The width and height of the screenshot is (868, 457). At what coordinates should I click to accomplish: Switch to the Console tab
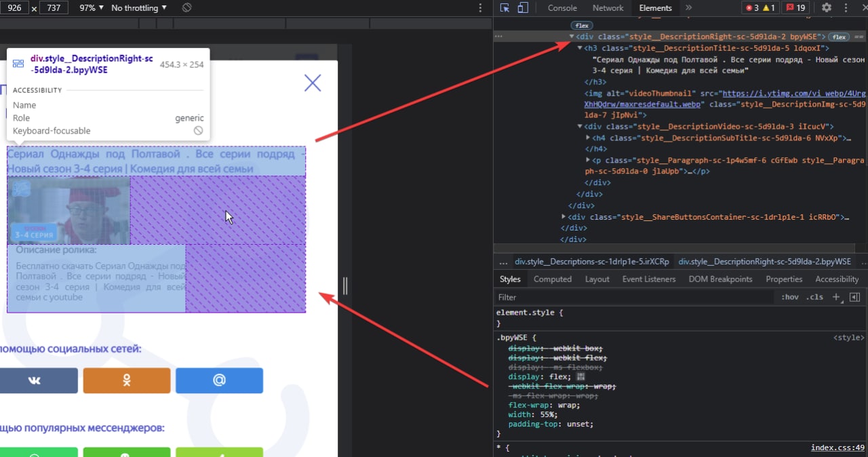point(562,8)
